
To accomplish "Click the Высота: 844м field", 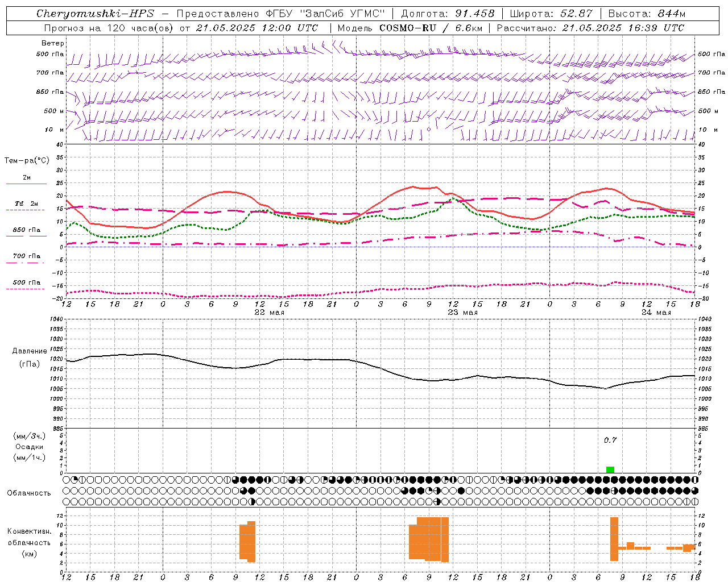I will 647,14.
